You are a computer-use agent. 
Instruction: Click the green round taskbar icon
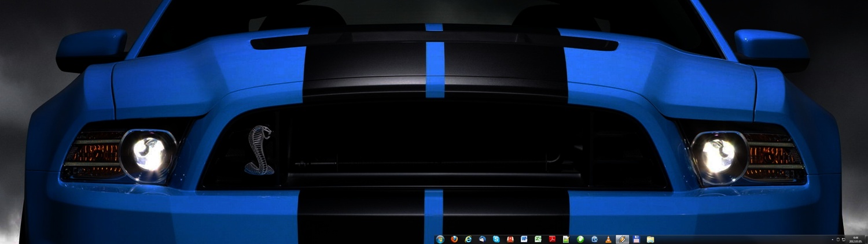click(x=580, y=239)
